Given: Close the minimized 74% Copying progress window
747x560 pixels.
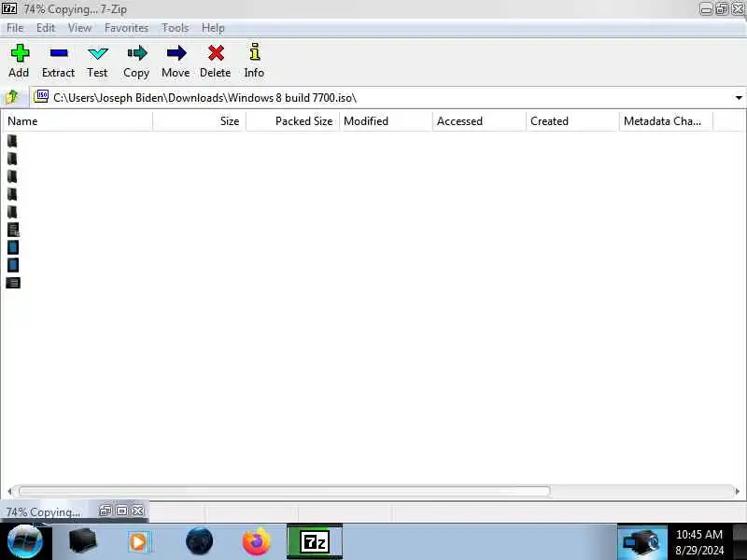Looking at the screenshot, I should click(x=137, y=511).
